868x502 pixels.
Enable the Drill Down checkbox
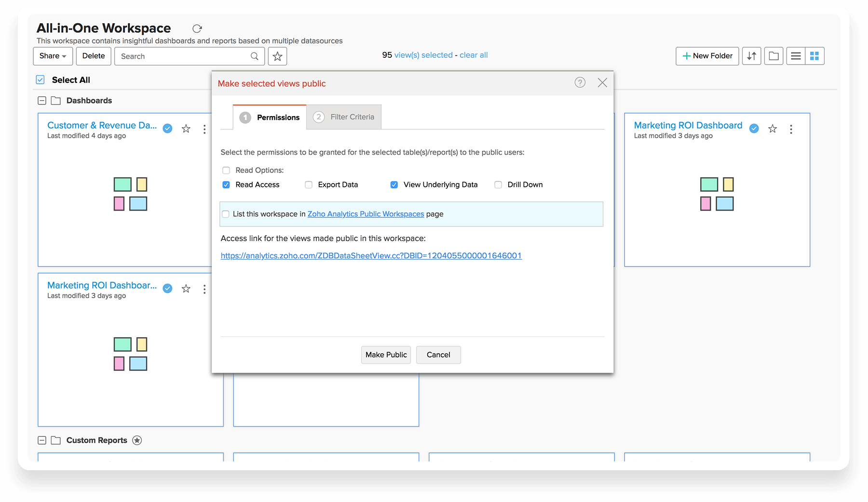coord(498,185)
